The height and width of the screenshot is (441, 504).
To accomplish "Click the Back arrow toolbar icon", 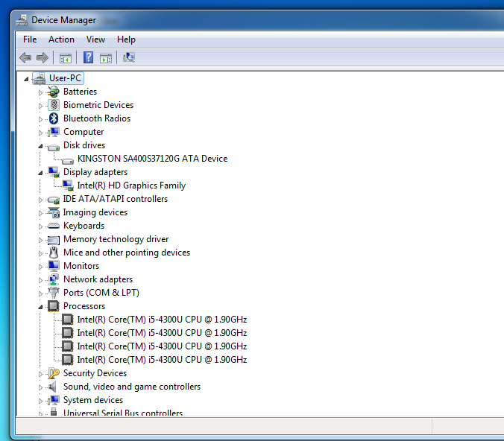I will coord(25,58).
